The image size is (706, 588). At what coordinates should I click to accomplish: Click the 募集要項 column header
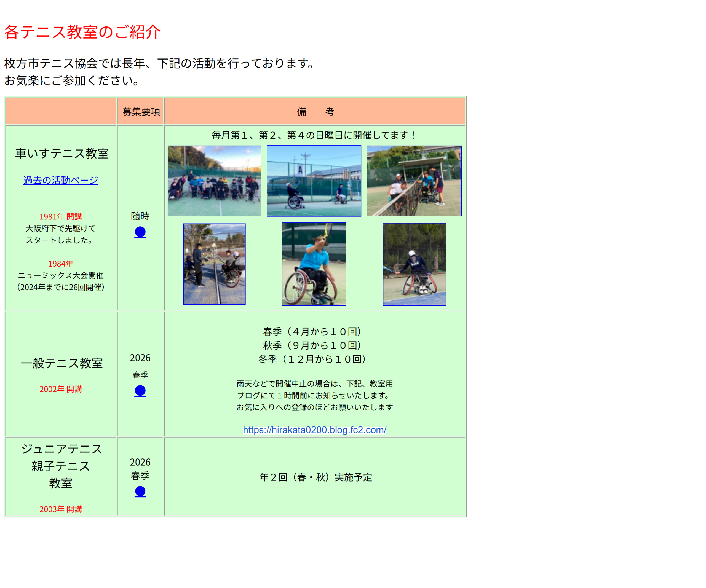pyautogui.click(x=141, y=112)
